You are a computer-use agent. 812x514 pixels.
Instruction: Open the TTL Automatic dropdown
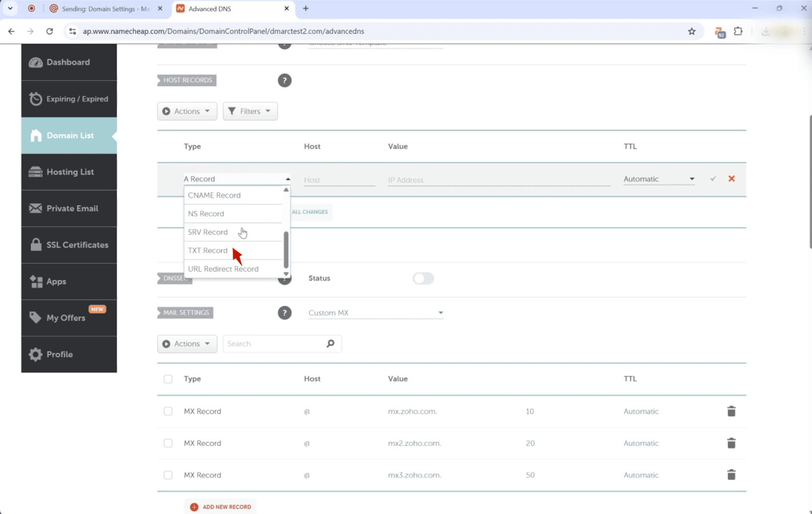659,179
